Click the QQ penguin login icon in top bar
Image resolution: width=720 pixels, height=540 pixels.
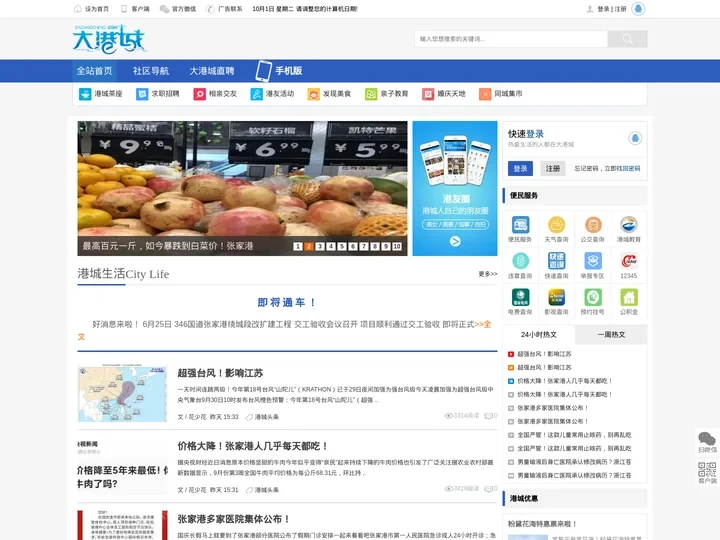pyautogui.click(x=638, y=9)
